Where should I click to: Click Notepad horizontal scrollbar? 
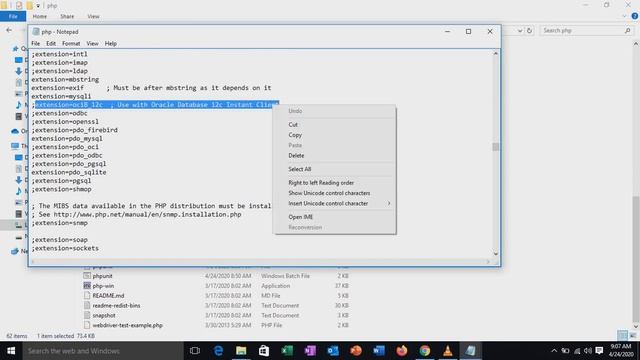[x=260, y=262]
